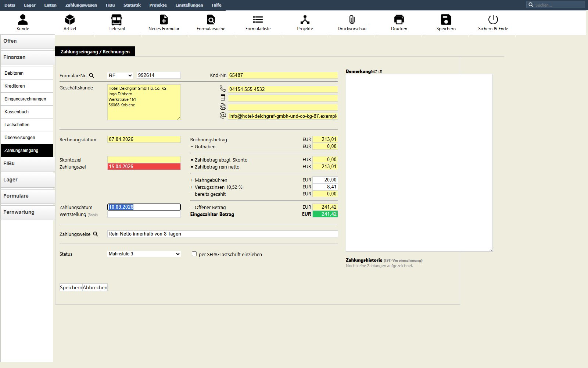
Task: Open the Zahlungswesen menu
Action: [x=81, y=5]
